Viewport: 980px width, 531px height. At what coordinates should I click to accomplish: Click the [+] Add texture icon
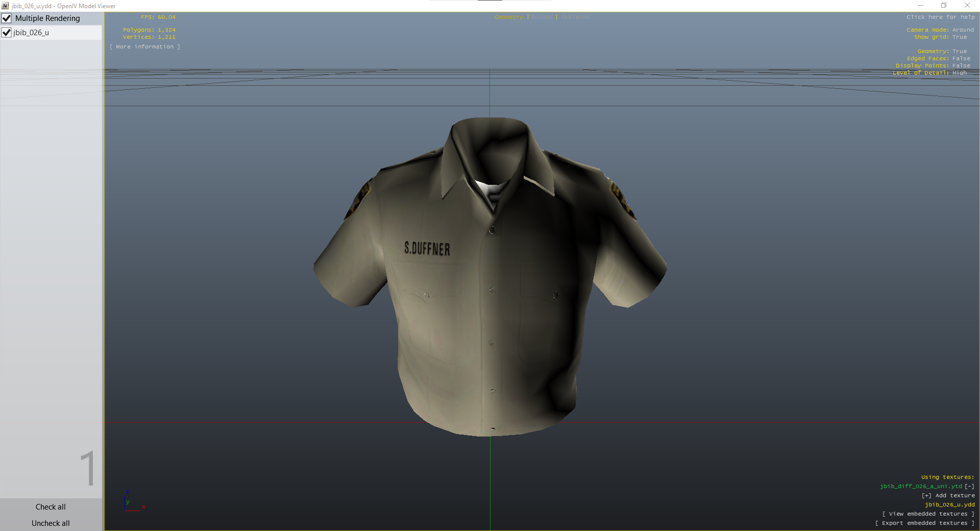(x=926, y=495)
